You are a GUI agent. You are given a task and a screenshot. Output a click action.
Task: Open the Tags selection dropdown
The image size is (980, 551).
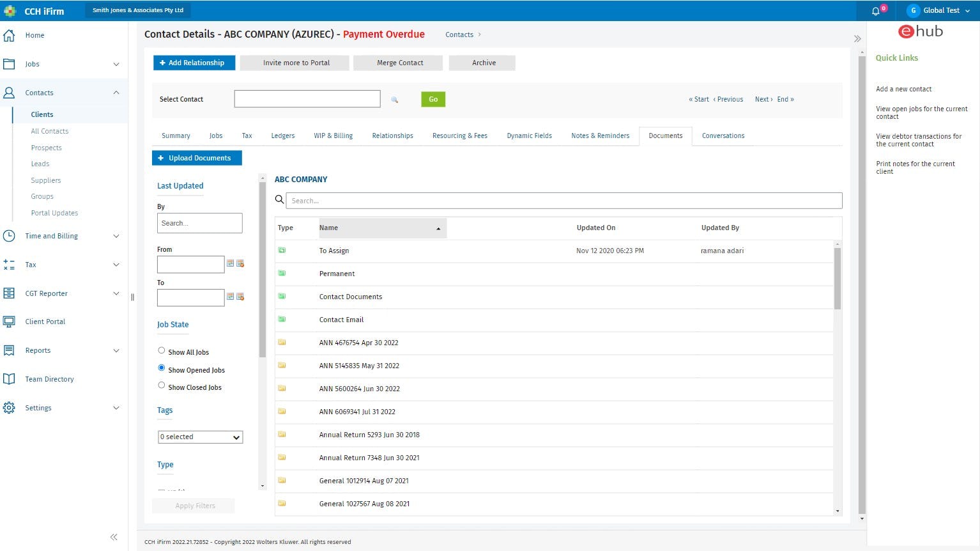(x=200, y=437)
